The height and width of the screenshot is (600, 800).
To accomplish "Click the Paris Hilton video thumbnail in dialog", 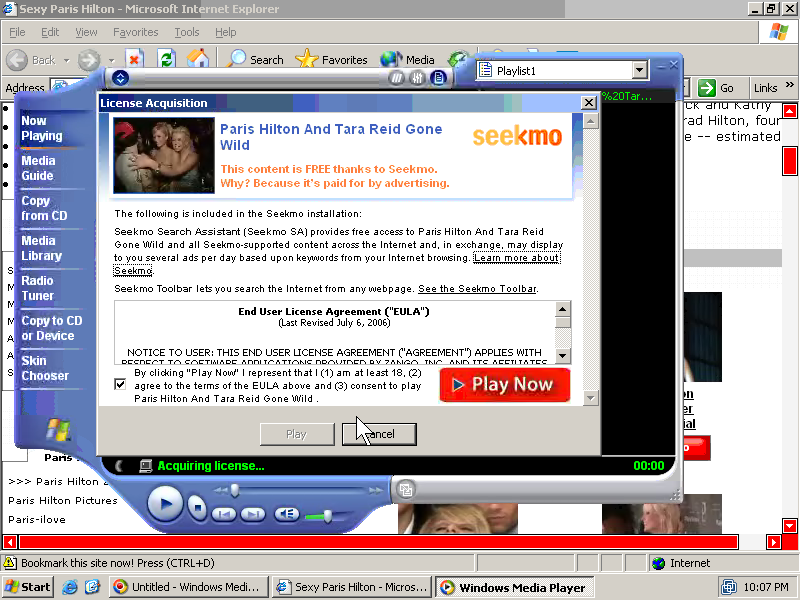I will [x=164, y=156].
